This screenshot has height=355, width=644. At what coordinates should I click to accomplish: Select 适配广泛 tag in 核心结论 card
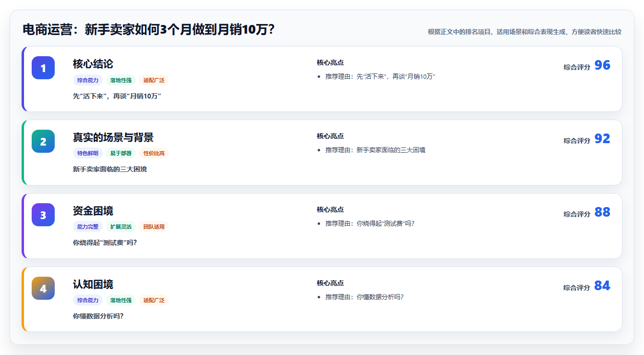(x=154, y=80)
